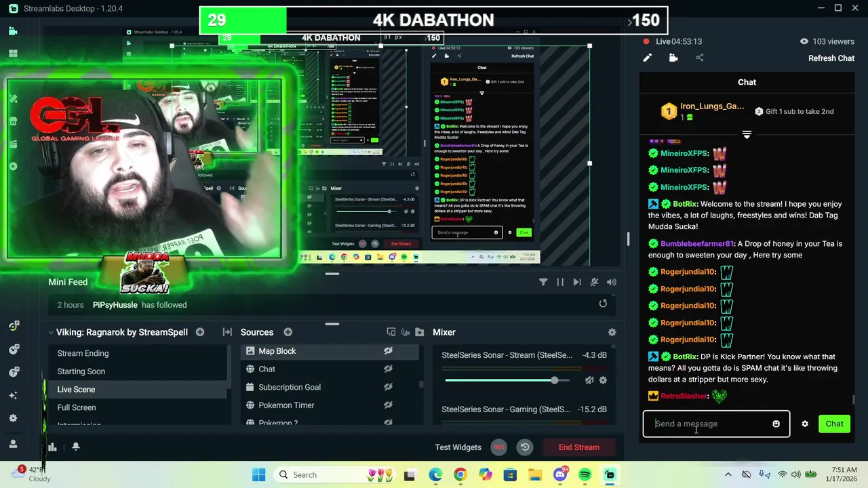Viewport: 868px width, 488px height.
Task: Click the user profile icon in the sidebar
Action: pos(13,444)
